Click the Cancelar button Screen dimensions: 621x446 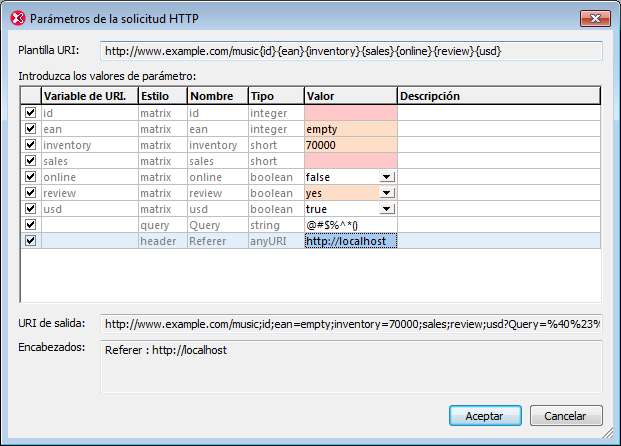pos(566,415)
